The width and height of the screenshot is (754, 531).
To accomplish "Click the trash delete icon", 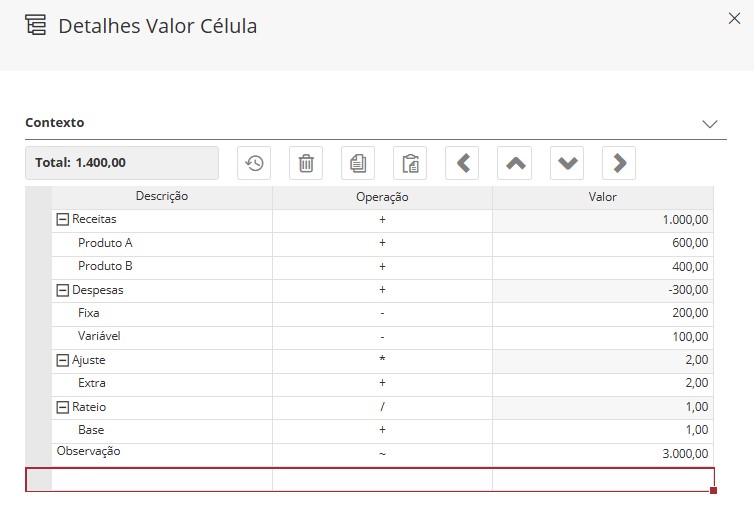I will pos(306,163).
